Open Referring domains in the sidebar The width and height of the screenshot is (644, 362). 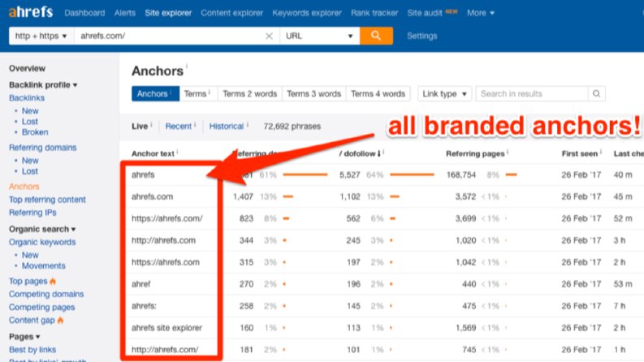coord(43,148)
